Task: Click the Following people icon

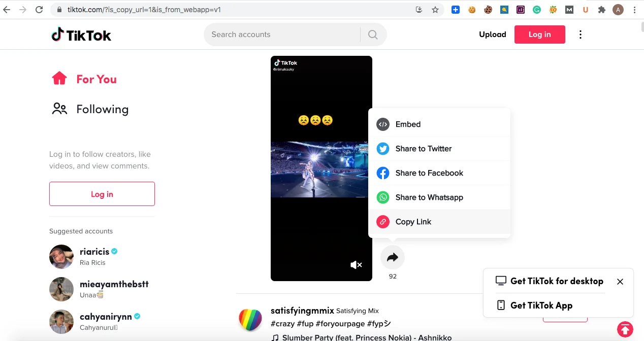Action: click(59, 109)
